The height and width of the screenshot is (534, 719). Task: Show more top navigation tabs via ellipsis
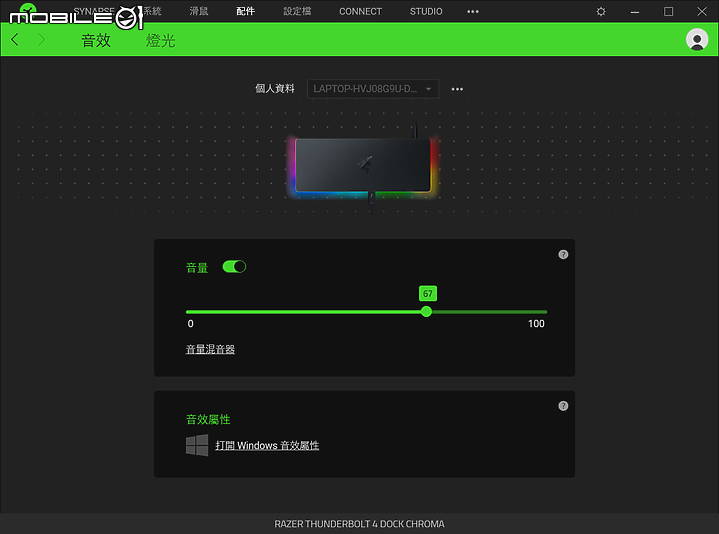[473, 11]
